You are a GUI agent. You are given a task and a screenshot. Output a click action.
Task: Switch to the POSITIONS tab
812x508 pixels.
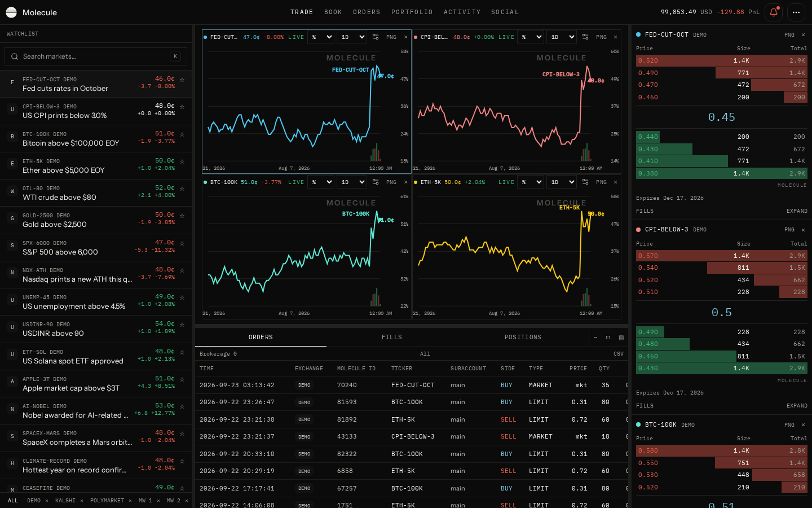click(x=523, y=338)
